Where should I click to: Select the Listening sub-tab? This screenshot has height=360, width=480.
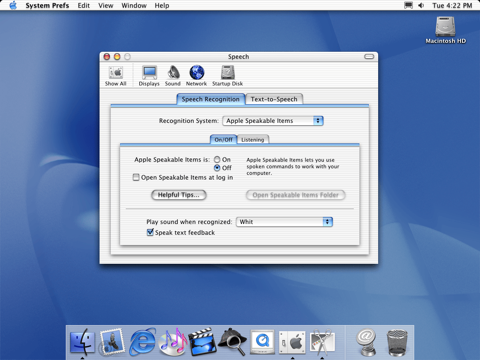pyautogui.click(x=253, y=140)
